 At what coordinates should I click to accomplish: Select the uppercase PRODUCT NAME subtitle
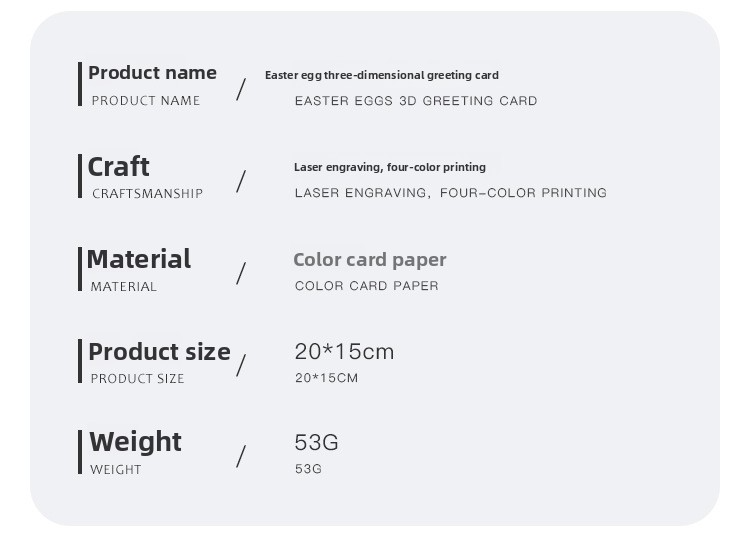click(146, 101)
